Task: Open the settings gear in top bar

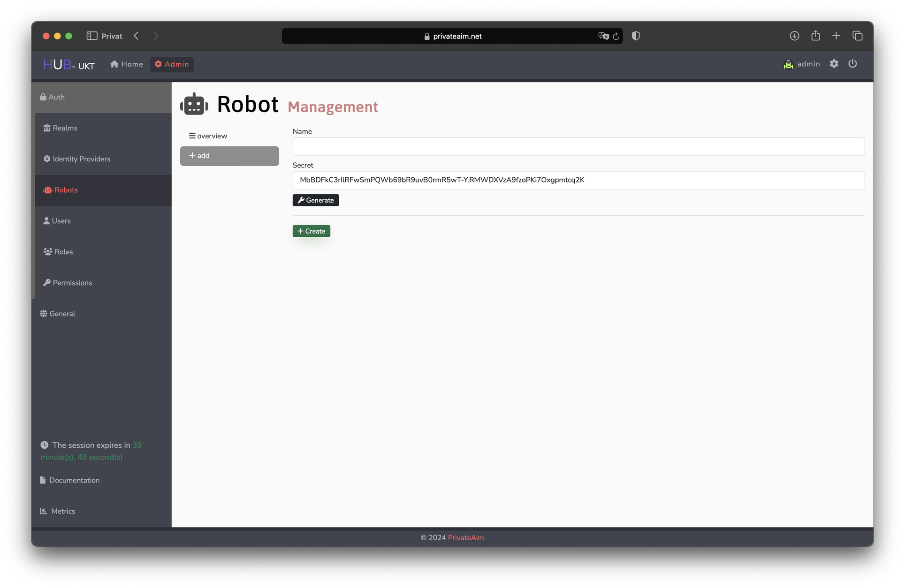Action: pyautogui.click(x=834, y=64)
